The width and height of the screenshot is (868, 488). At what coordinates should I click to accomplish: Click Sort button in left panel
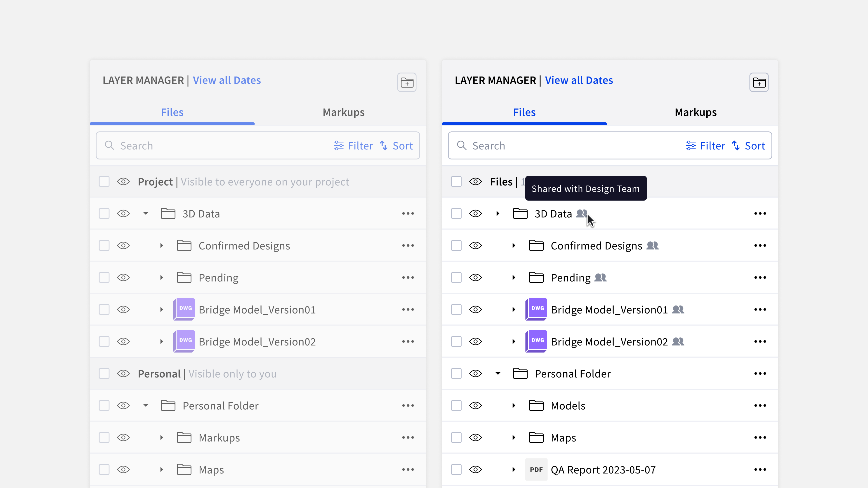(396, 145)
